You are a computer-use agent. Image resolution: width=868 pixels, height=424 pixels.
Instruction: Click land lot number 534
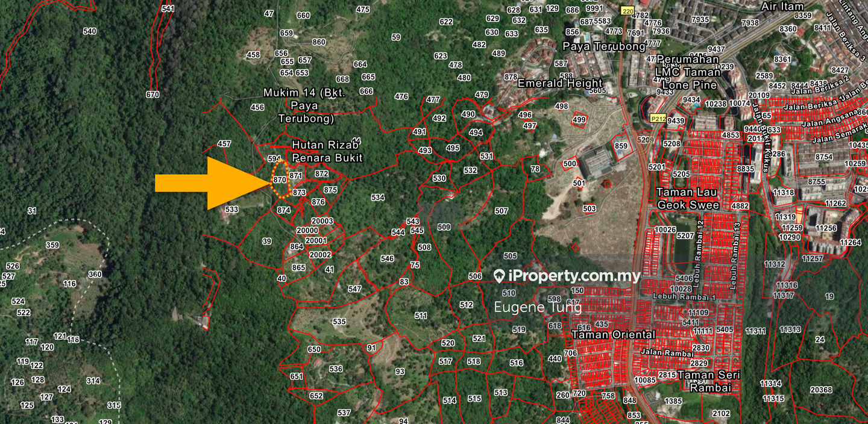pyautogui.click(x=378, y=198)
